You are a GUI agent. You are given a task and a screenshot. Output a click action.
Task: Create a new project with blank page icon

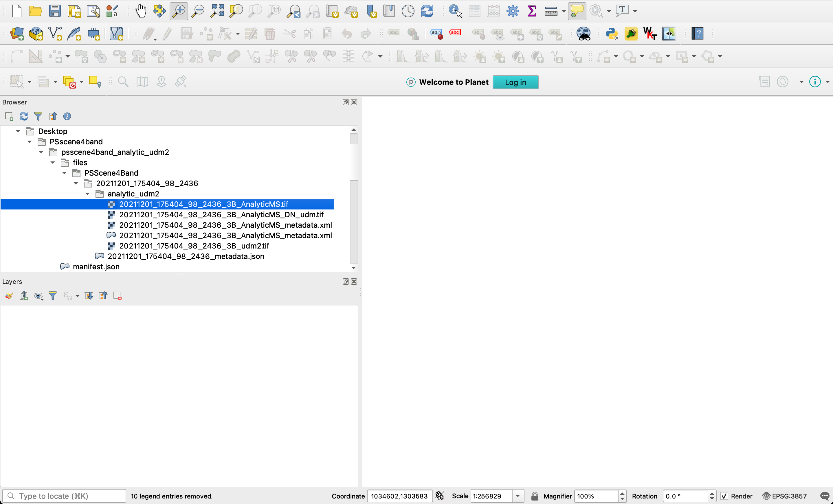pos(16,11)
